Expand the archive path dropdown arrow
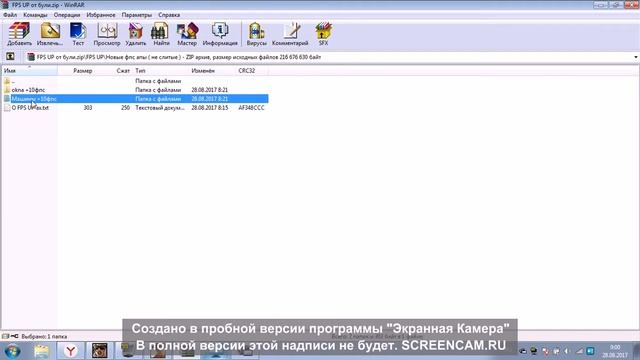Screen dimensions: 640x360 tap(636, 57)
